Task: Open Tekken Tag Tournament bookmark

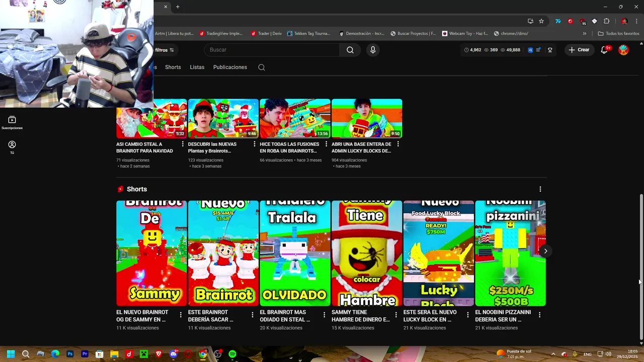Action: click(x=309, y=34)
